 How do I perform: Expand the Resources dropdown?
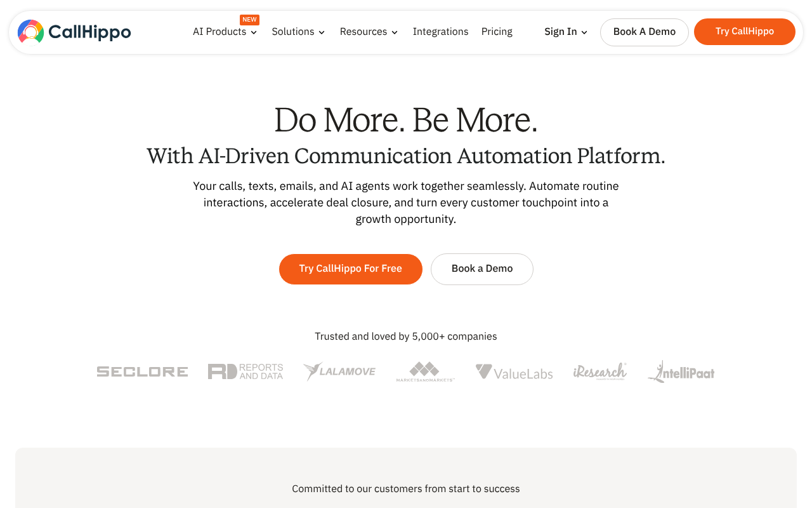(x=369, y=32)
